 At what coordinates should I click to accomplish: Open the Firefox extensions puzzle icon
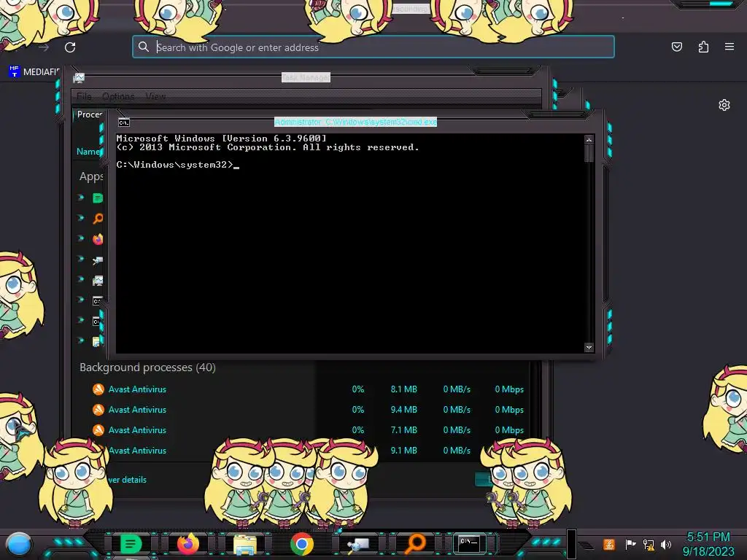pos(703,47)
